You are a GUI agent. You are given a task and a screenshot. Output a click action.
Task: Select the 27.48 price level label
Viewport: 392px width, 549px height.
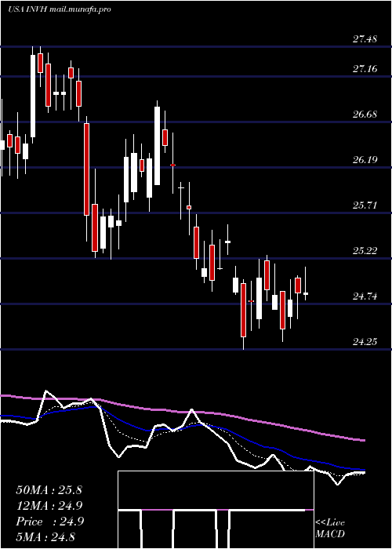tap(365, 39)
